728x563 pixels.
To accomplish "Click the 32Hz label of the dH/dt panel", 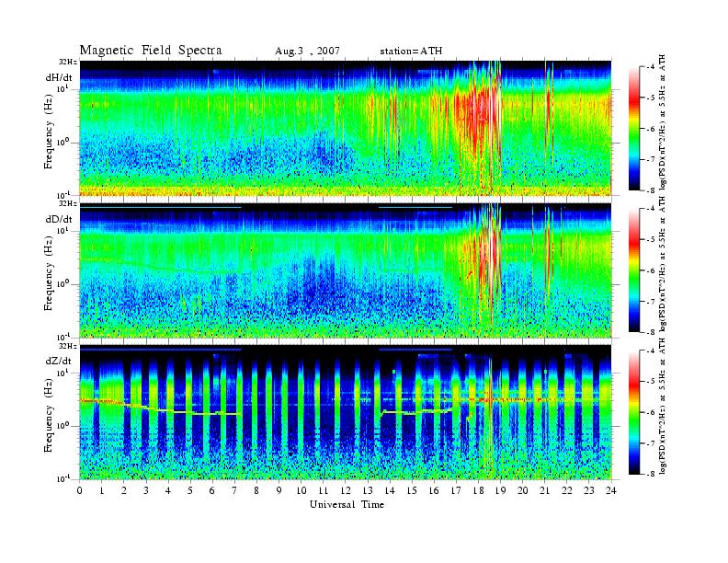I will pos(68,62).
